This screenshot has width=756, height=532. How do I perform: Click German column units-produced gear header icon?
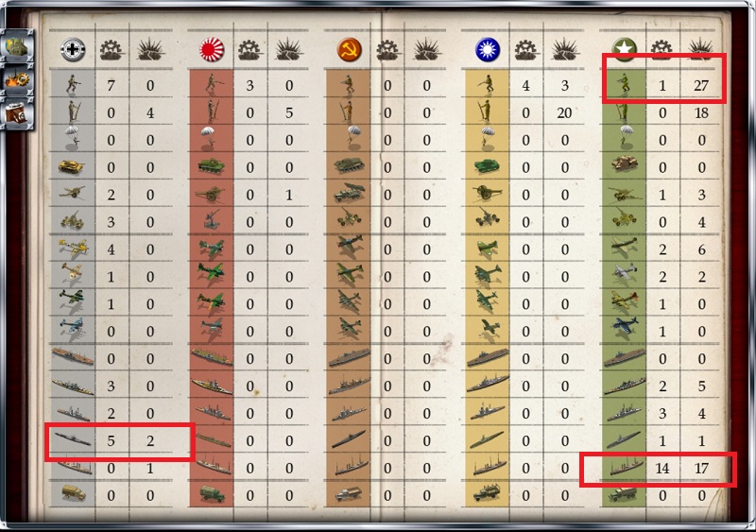click(111, 50)
